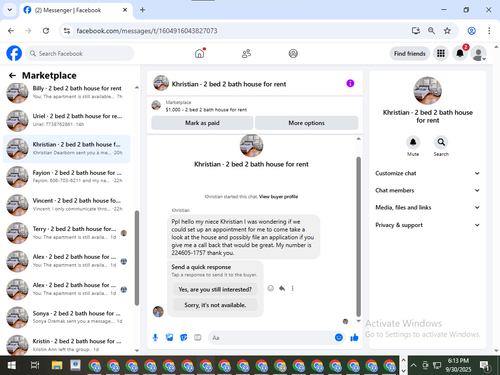Choose a sticker icon
The height and width of the screenshot is (375, 500).
point(184,338)
